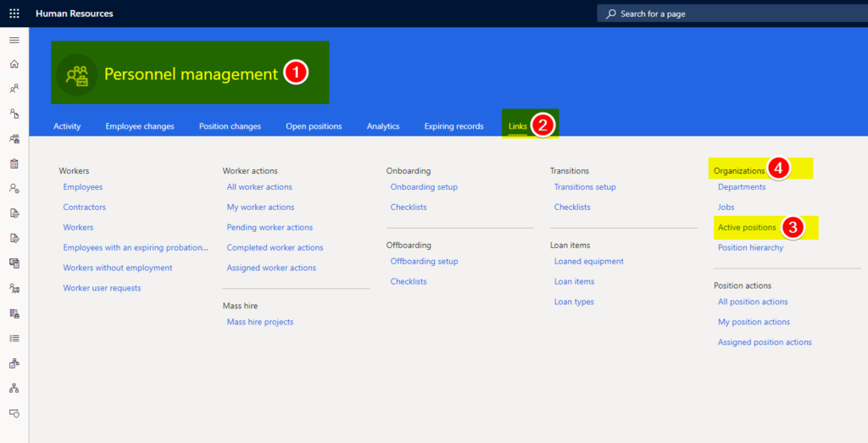The image size is (868, 443).
Task: Switch to the Activity tab
Action: [x=67, y=126]
